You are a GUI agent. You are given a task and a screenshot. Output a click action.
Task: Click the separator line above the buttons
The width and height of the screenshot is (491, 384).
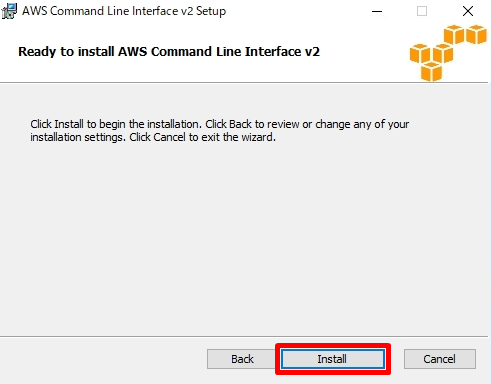pyautogui.click(x=243, y=336)
